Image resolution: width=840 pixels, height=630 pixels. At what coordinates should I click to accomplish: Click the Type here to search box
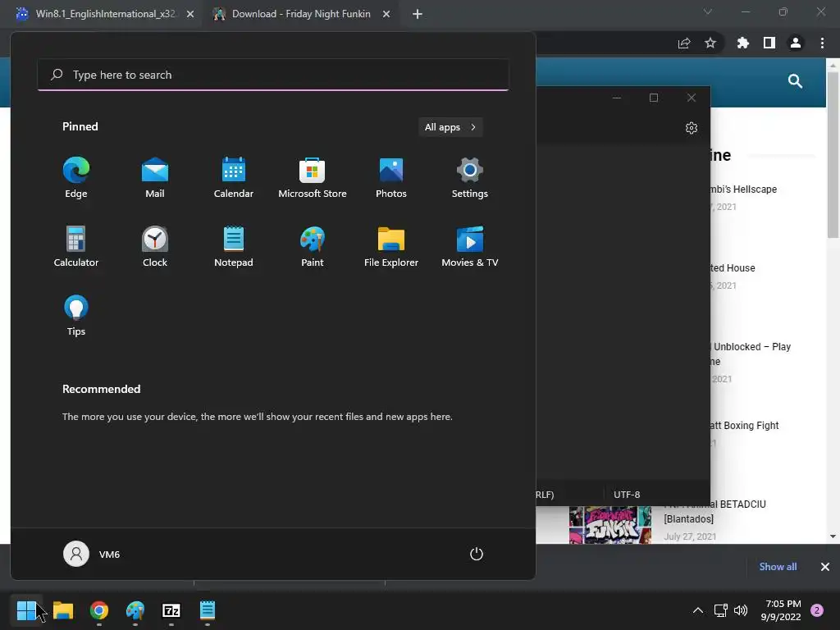pos(272,75)
